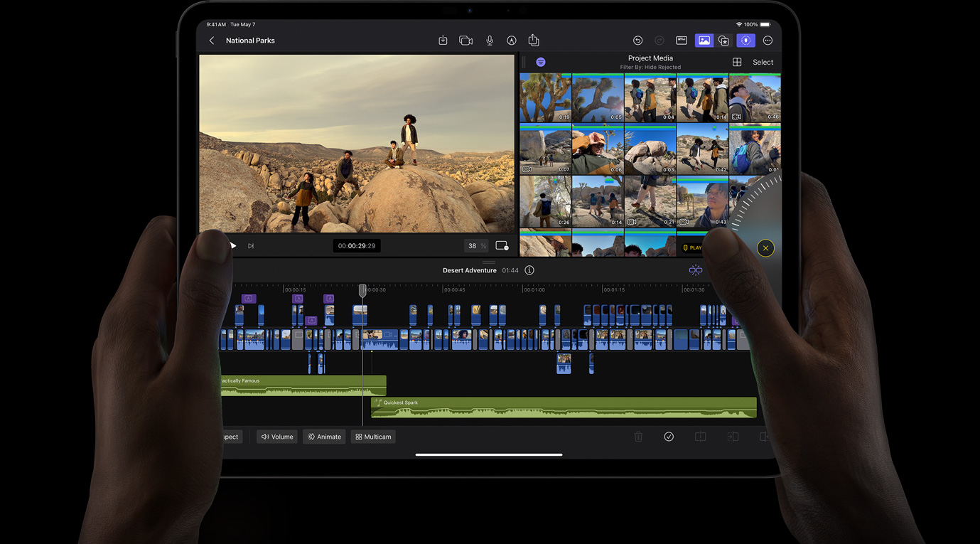This screenshot has height=544, width=980.
Task: Open the Volume button in bottom bar
Action: pos(276,436)
